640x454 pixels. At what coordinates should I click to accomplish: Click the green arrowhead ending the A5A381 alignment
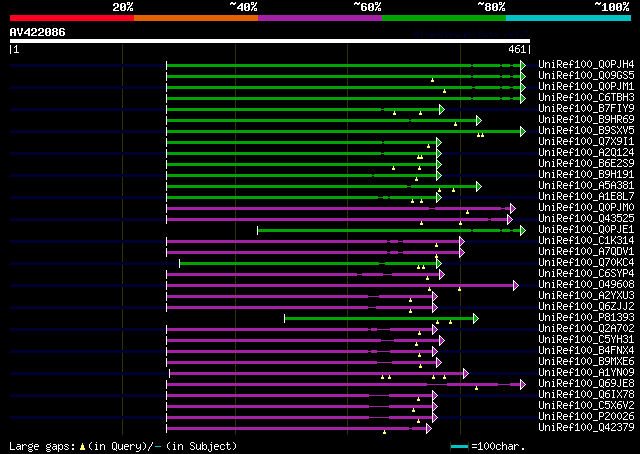point(479,187)
